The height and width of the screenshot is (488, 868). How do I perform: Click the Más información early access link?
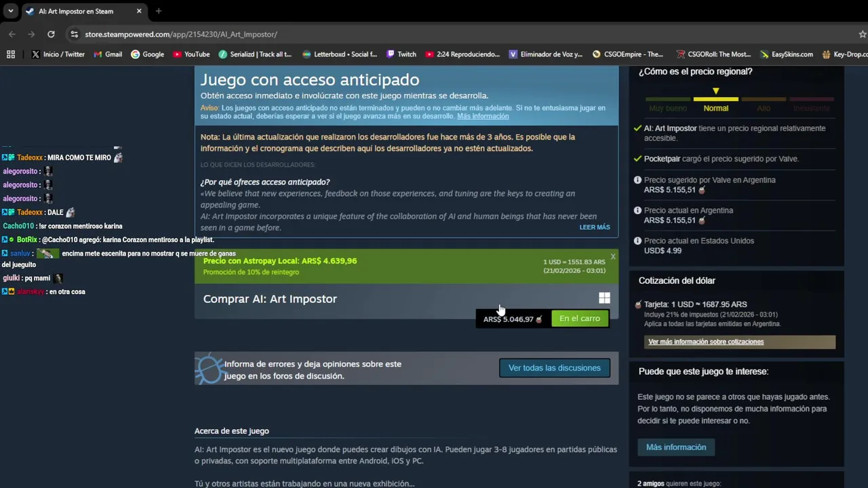point(483,117)
